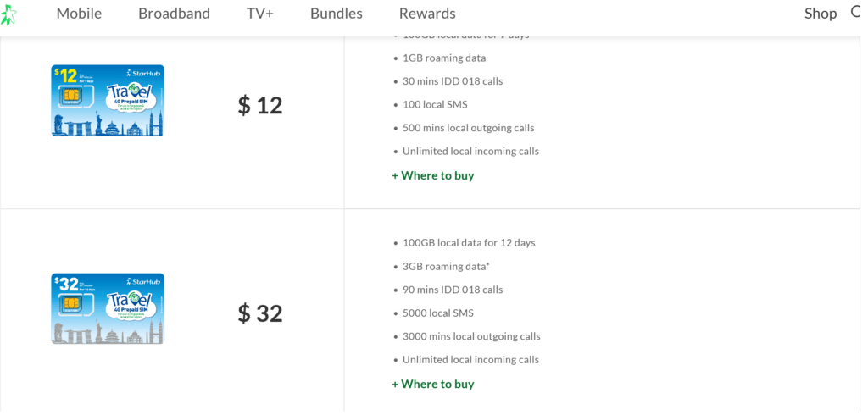Viewport: 868px width, 415px height.
Task: Click the 3GB roaming data* bullet
Action: point(446,266)
